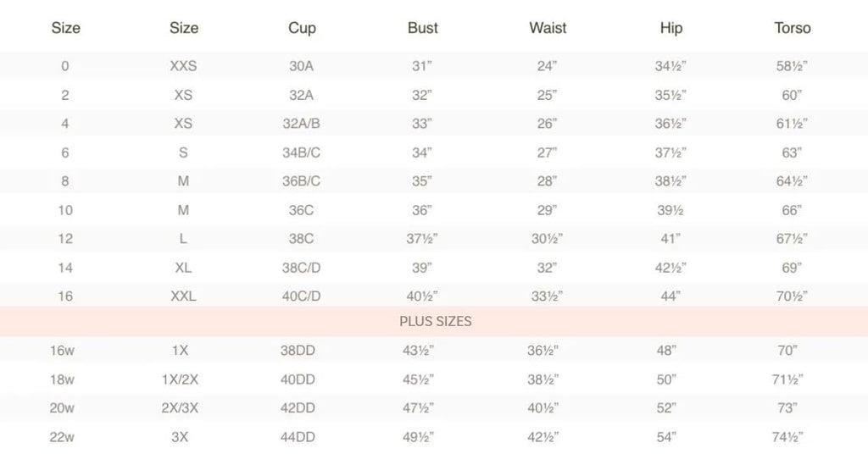This screenshot has width=868, height=454.
Task: Select the 32A/B cup cell
Action: 301,124
